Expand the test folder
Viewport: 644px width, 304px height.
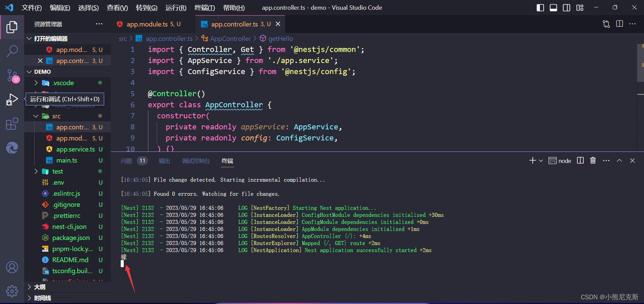pos(67,171)
